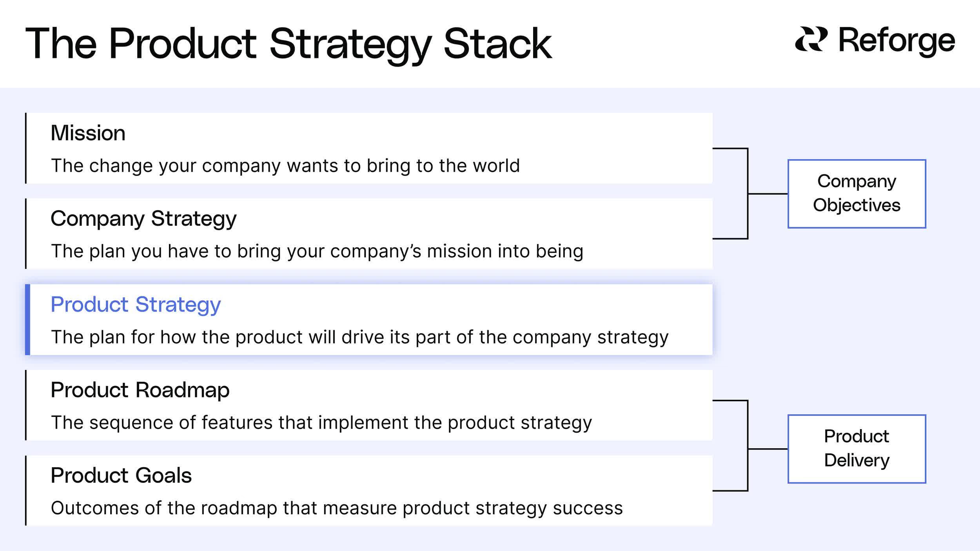Screen dimensions: 980x551
Task: Click the Company Objectives box
Action: (857, 194)
